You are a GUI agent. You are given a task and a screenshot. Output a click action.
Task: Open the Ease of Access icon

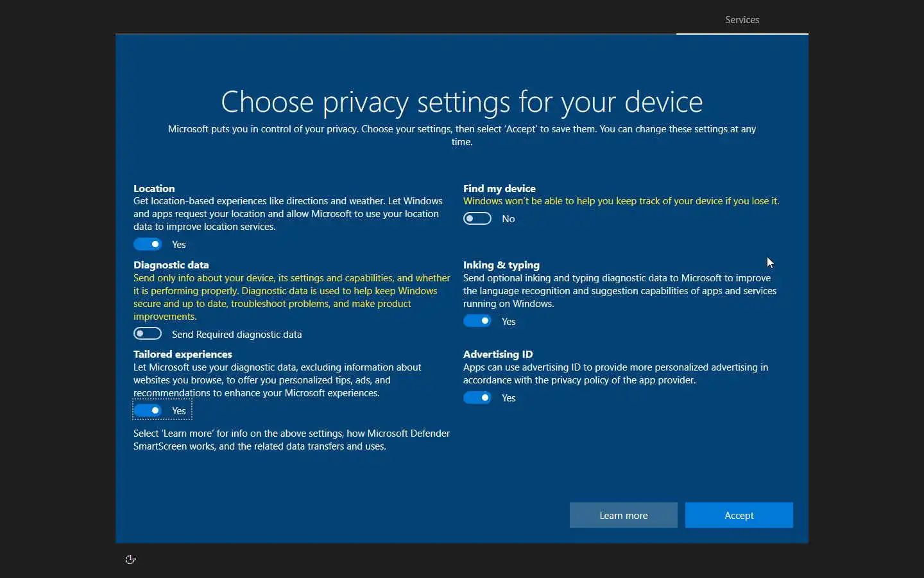(x=130, y=559)
